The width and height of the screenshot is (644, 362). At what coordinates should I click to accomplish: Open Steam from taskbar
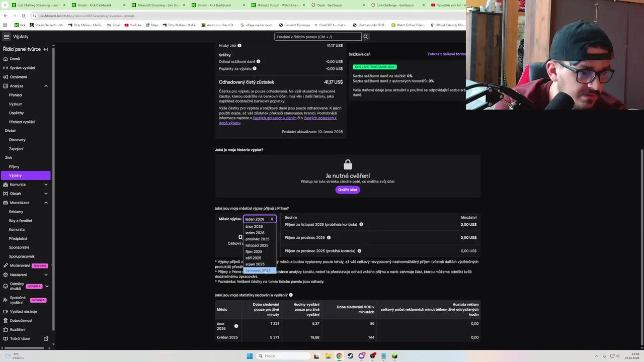pyautogui.click(x=350, y=356)
